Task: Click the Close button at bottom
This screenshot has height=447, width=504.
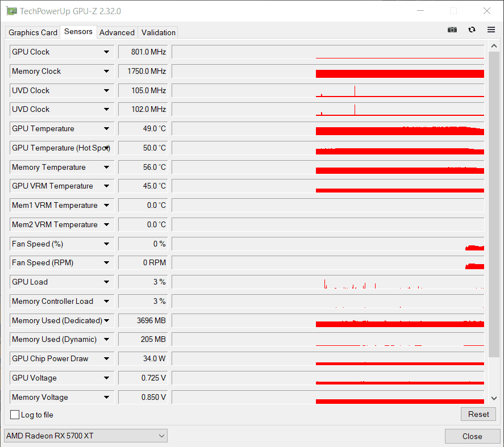Action: tap(472, 436)
